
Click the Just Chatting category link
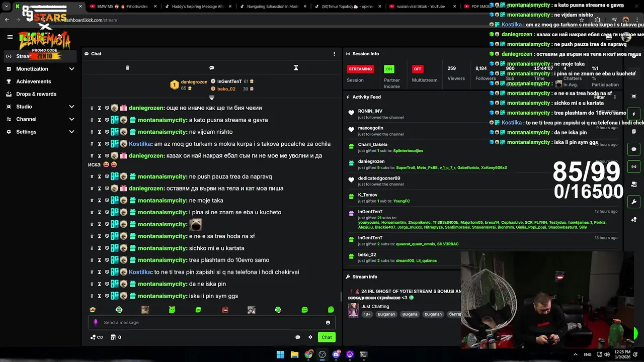pyautogui.click(x=375, y=306)
